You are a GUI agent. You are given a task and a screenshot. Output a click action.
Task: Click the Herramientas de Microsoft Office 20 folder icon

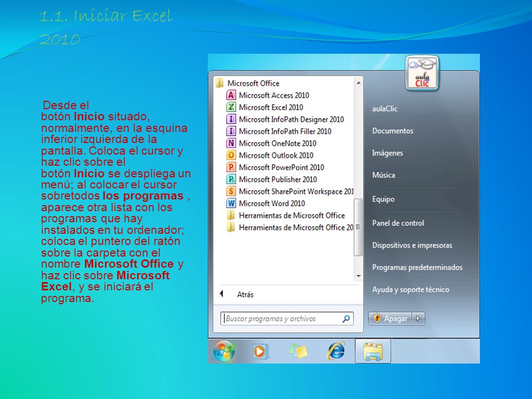pyautogui.click(x=231, y=227)
